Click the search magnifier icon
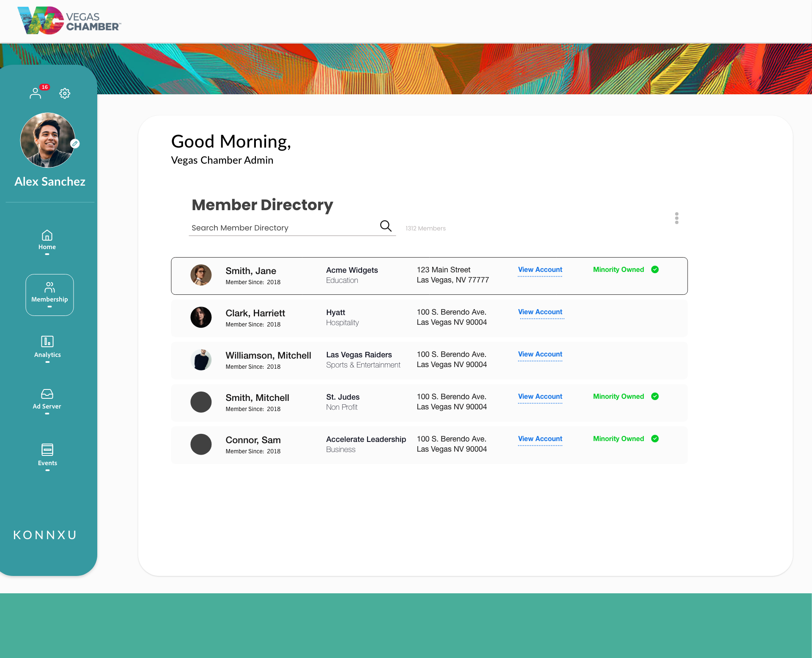The width and height of the screenshot is (812, 658). [386, 226]
